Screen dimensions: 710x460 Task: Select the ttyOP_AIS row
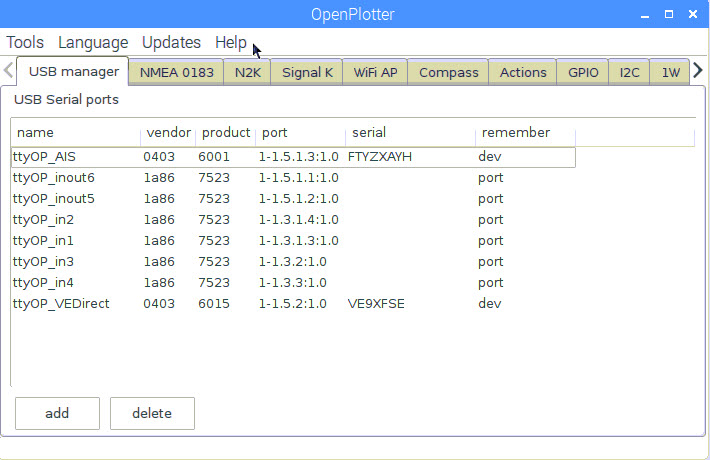(x=293, y=157)
